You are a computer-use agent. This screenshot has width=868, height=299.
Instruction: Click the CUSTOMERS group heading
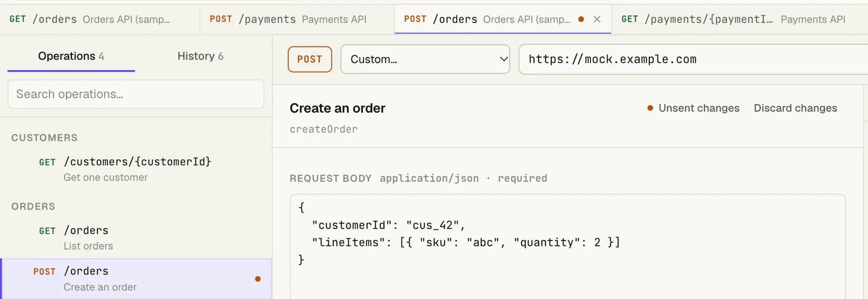[44, 138]
